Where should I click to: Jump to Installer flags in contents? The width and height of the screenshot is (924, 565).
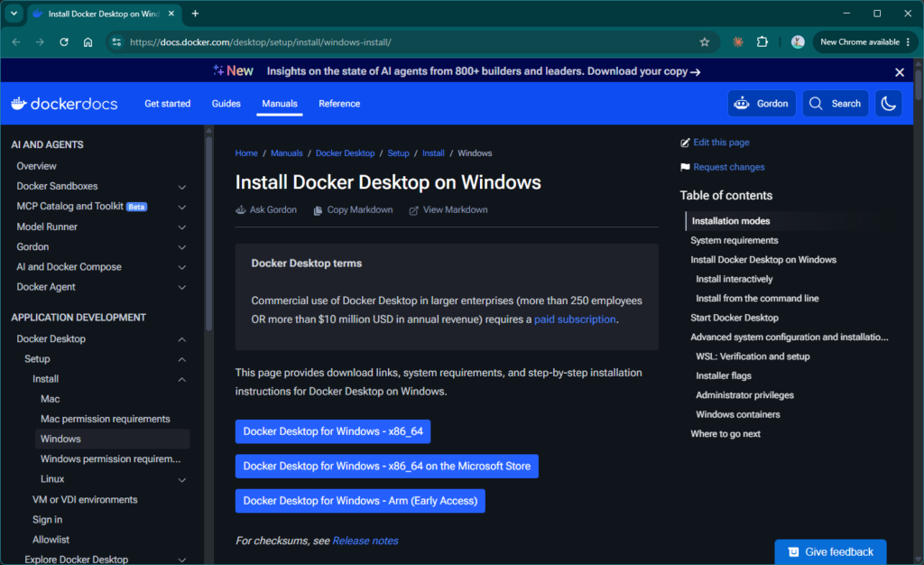click(x=724, y=375)
